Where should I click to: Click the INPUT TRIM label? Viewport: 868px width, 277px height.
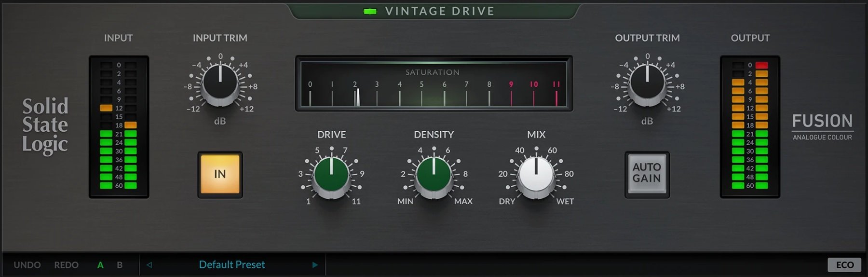[220, 38]
